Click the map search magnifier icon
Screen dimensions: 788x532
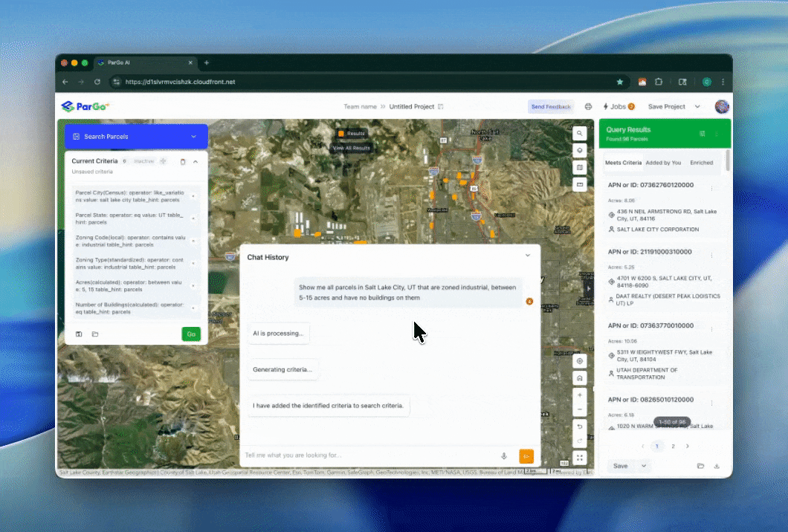tap(580, 133)
